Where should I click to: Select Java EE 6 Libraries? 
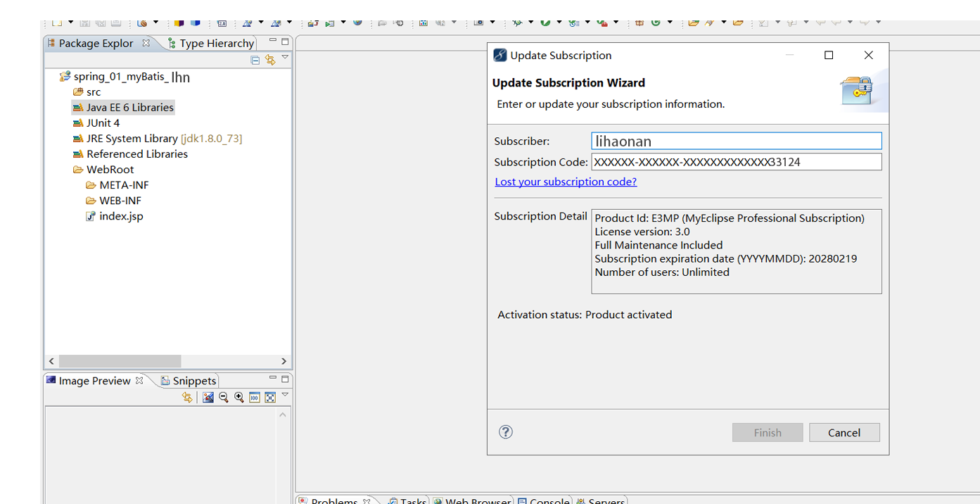click(x=123, y=108)
